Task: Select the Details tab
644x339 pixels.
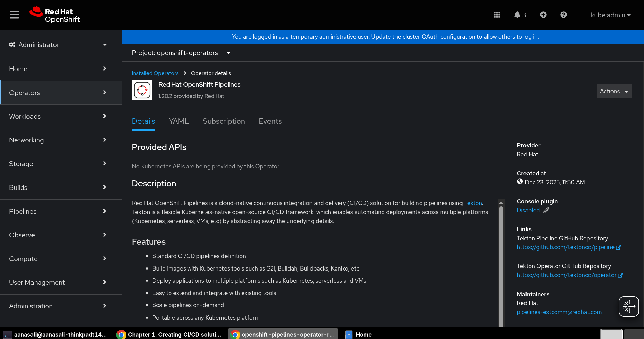Action: [x=144, y=121]
